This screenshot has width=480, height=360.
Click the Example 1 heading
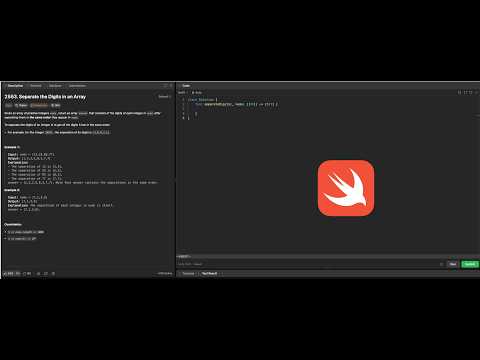[12, 147]
